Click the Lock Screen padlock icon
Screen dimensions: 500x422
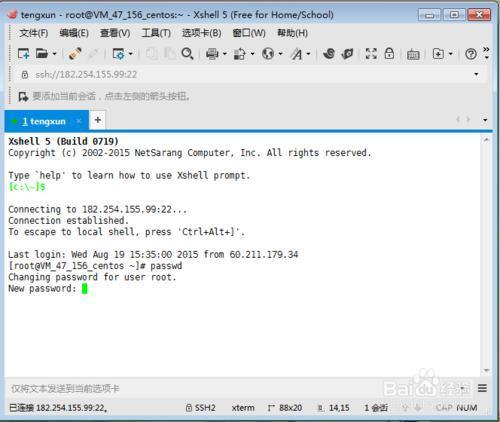point(389,53)
